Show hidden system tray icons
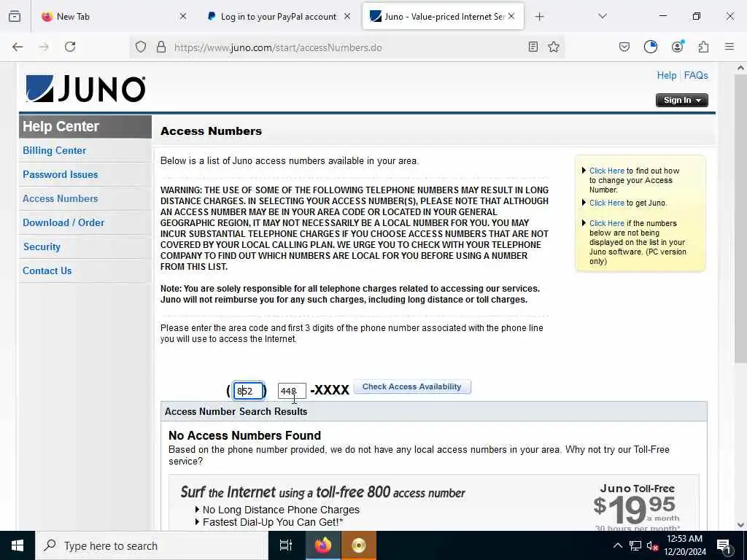This screenshot has width=747, height=560. click(617, 545)
